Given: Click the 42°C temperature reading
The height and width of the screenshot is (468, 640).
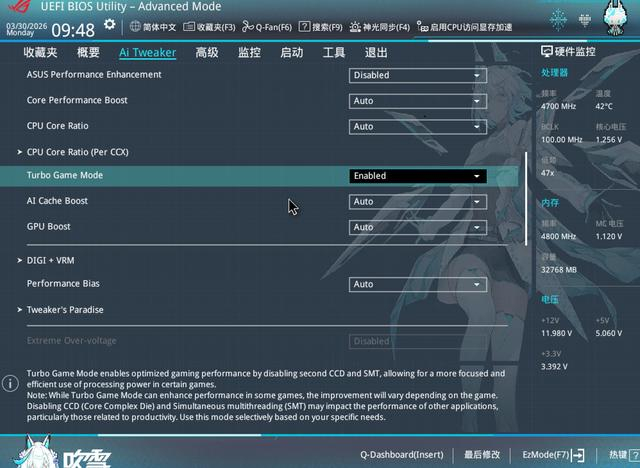Looking at the screenshot, I should 604,106.
